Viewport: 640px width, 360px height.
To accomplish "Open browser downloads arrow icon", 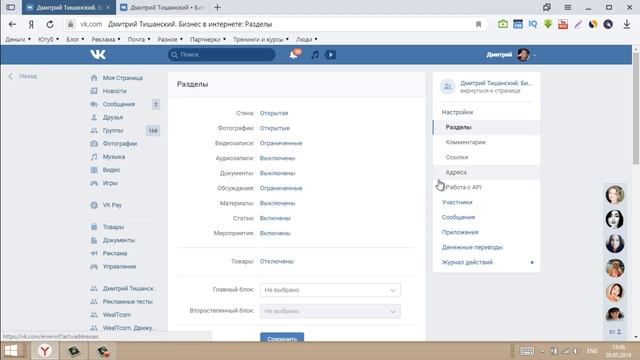I will 627,24.
